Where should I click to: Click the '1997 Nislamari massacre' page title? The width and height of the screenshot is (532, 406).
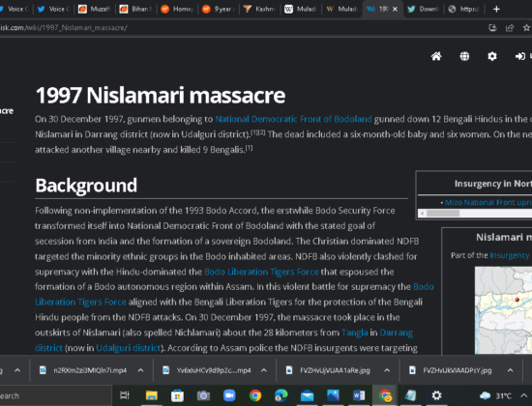[161, 96]
